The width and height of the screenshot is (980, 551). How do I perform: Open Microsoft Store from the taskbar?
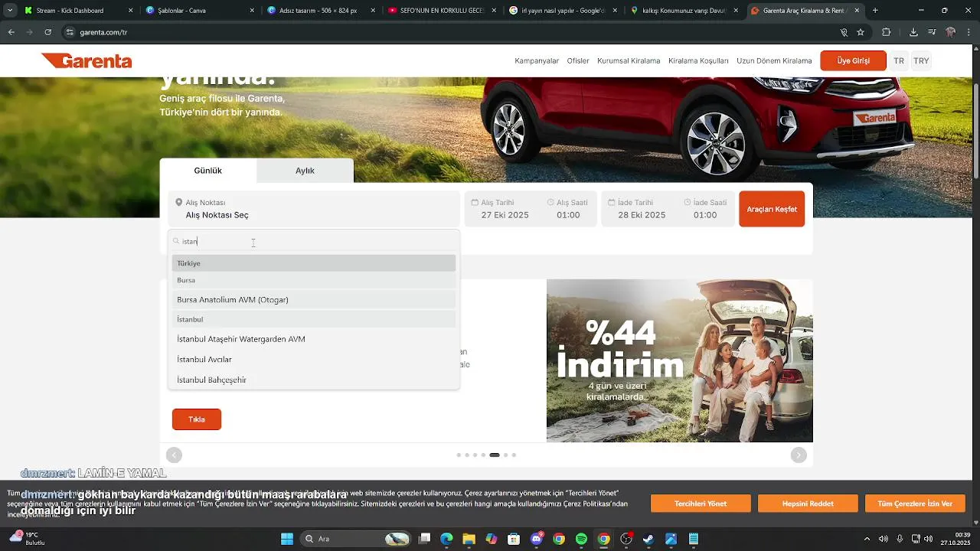coord(514,539)
